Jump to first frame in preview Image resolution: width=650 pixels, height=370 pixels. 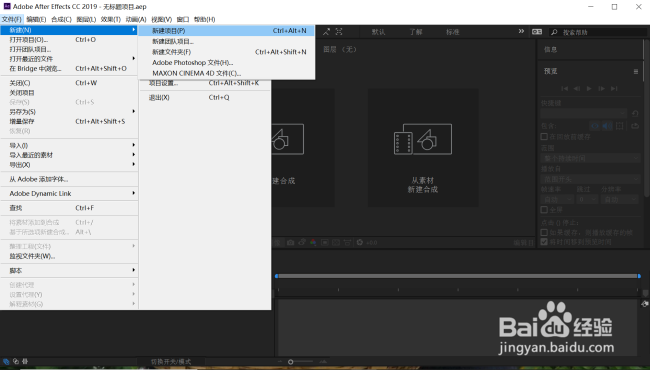coord(564,89)
